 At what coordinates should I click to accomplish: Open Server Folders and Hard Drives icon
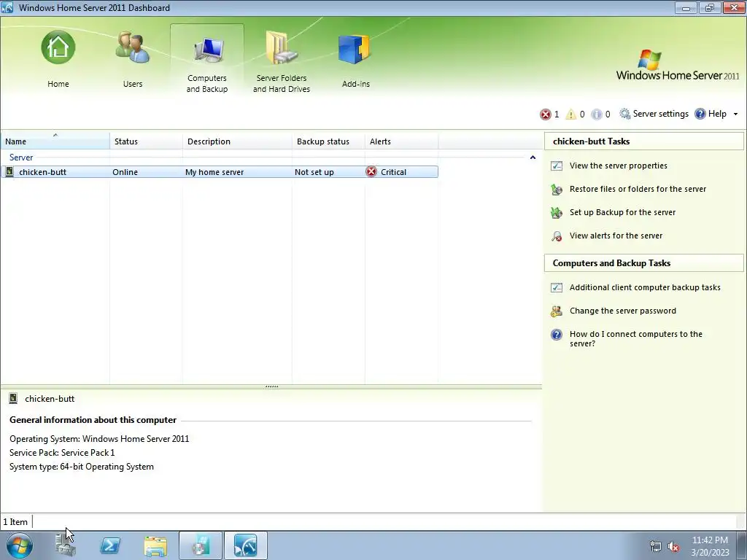click(282, 47)
